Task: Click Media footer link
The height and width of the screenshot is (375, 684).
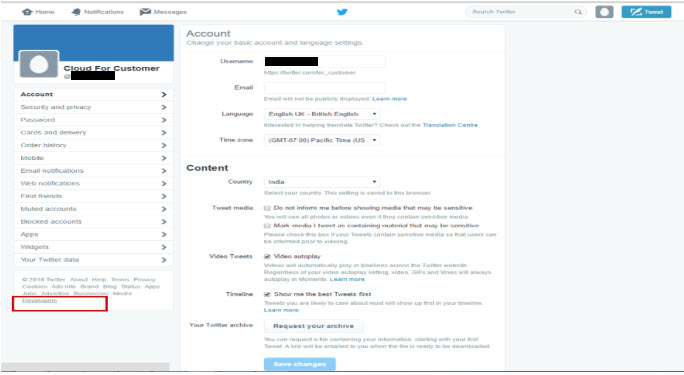Action: click(122, 293)
